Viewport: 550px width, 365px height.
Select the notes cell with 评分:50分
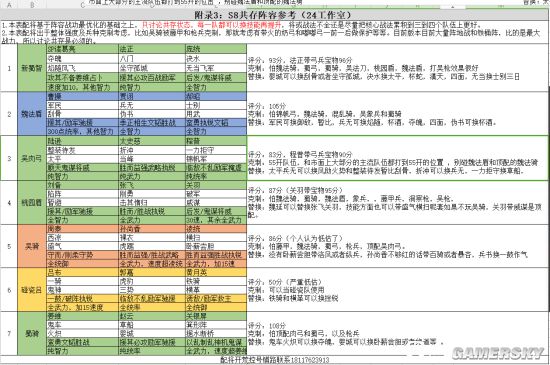point(397,290)
